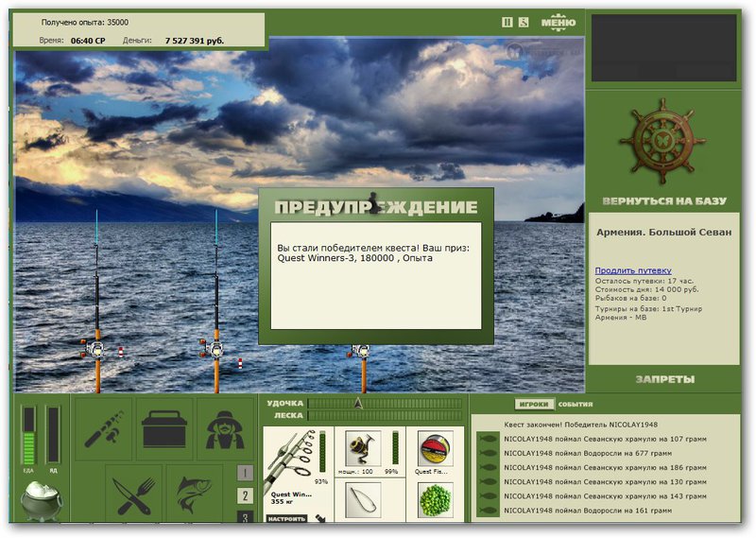Open the fish catch icon

tap(194, 493)
